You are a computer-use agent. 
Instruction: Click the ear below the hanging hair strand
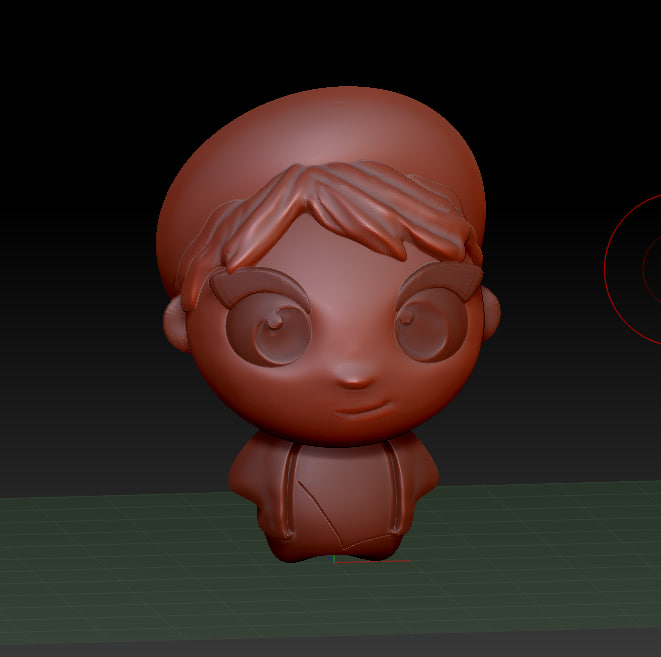pyautogui.click(x=175, y=324)
